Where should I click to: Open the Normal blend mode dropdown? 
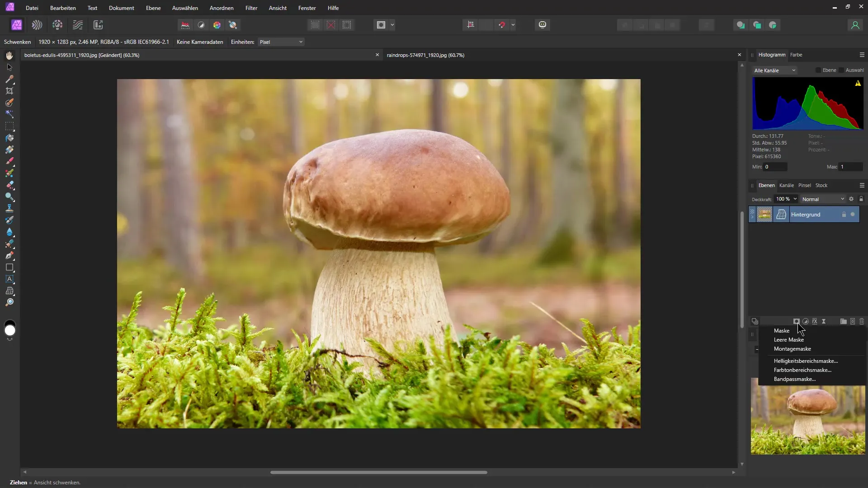pyautogui.click(x=823, y=199)
